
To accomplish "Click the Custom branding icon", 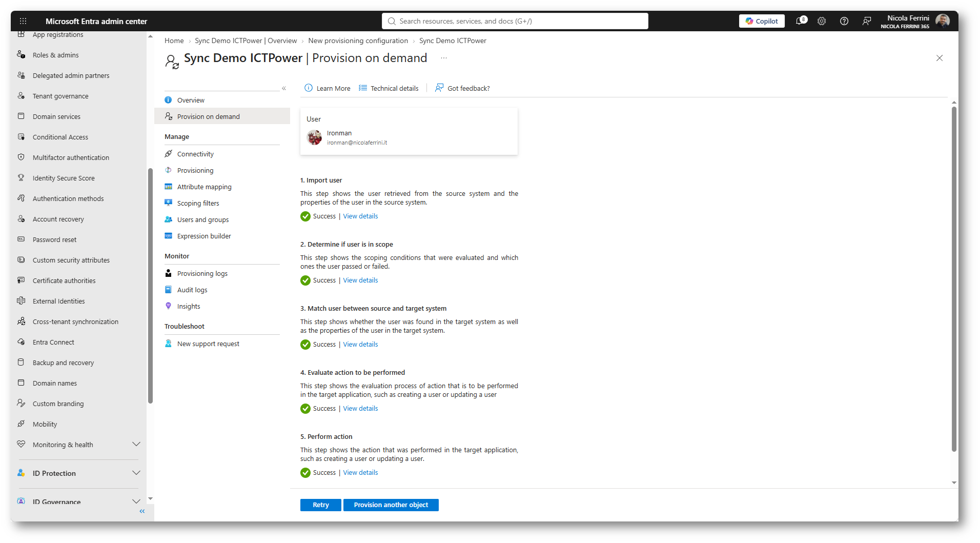I will 21,404.
